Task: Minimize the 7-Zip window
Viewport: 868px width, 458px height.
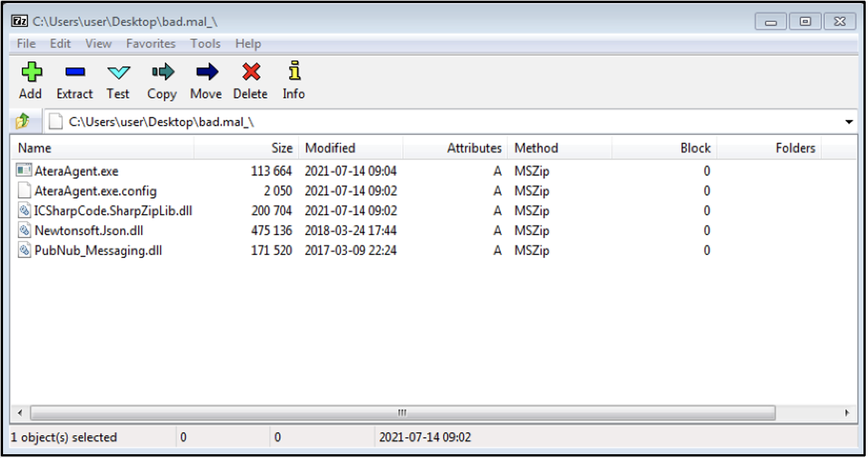Action: point(771,21)
